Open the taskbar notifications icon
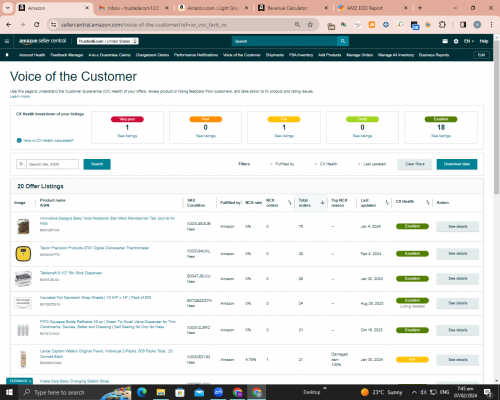The height and width of the screenshot is (400, 500). coord(488,392)
